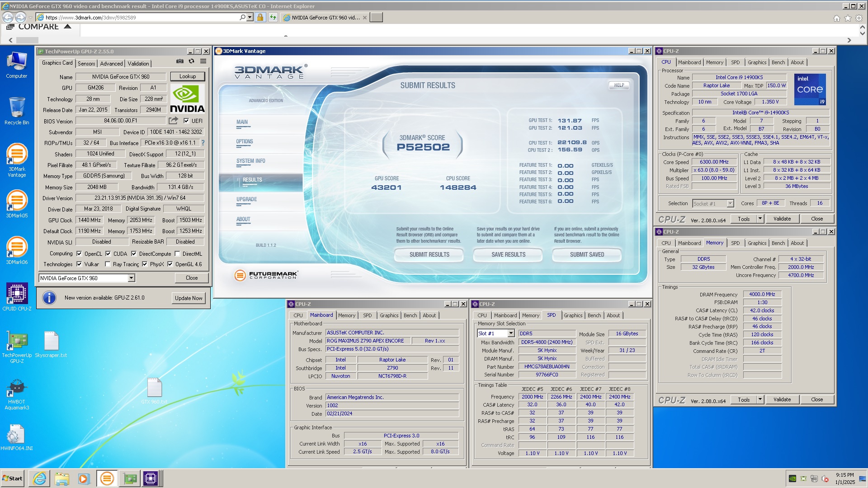Toggle Ray Tracing checkbox in GPU-Z
This screenshot has height=488, width=868.
pos(108,264)
